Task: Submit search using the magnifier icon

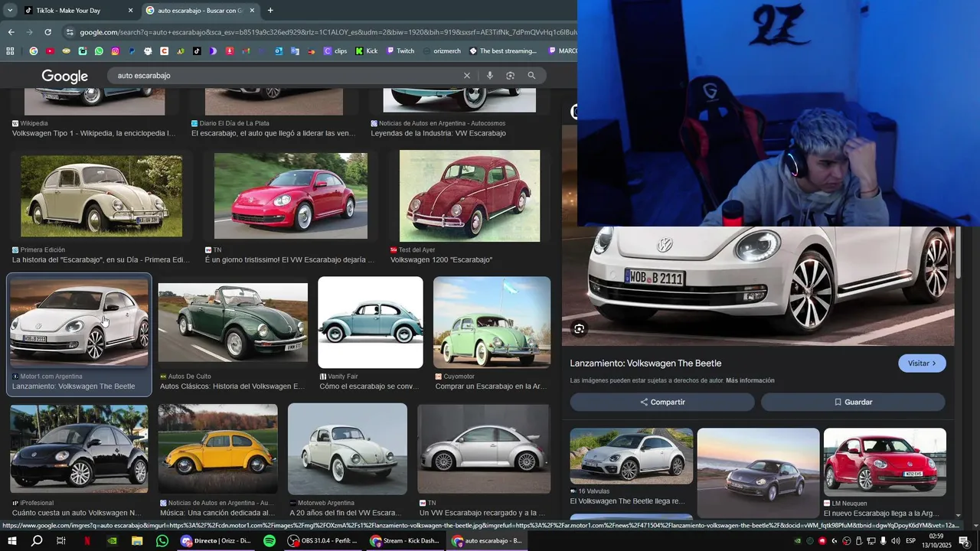Action: click(x=531, y=76)
